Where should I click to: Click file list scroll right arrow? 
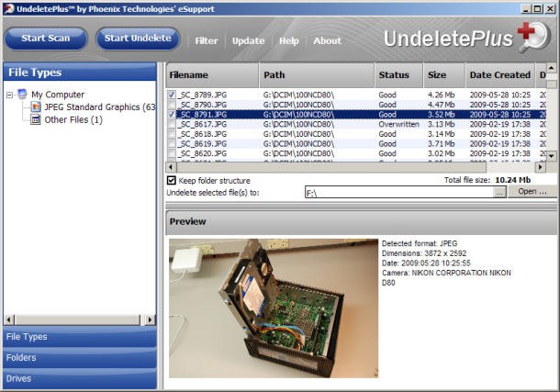click(x=541, y=167)
